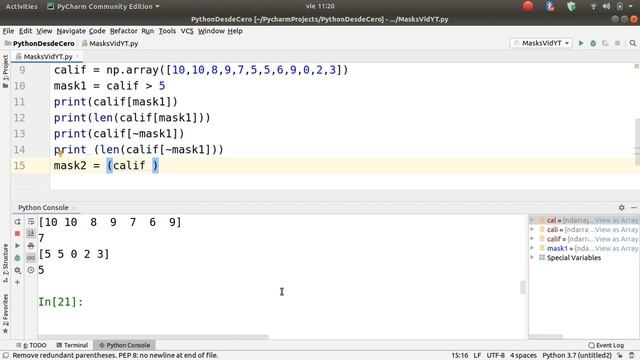640x360 pixels.
Task: Open the File menu
Action: click(8, 31)
